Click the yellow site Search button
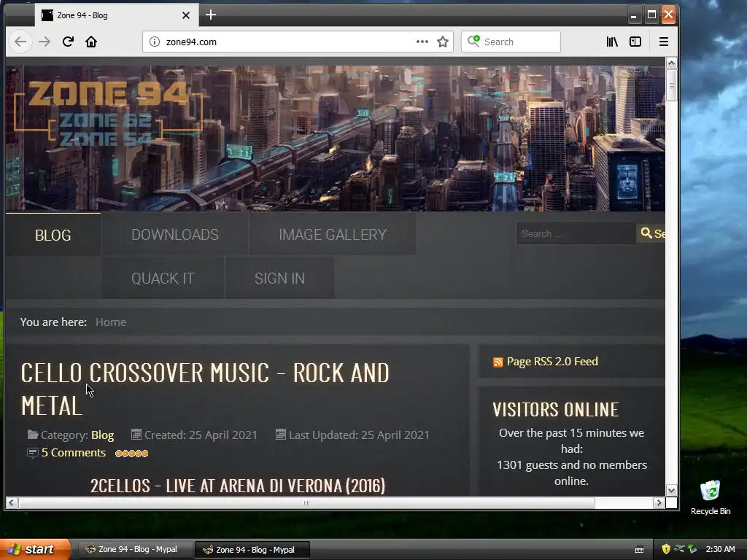 [x=651, y=234]
